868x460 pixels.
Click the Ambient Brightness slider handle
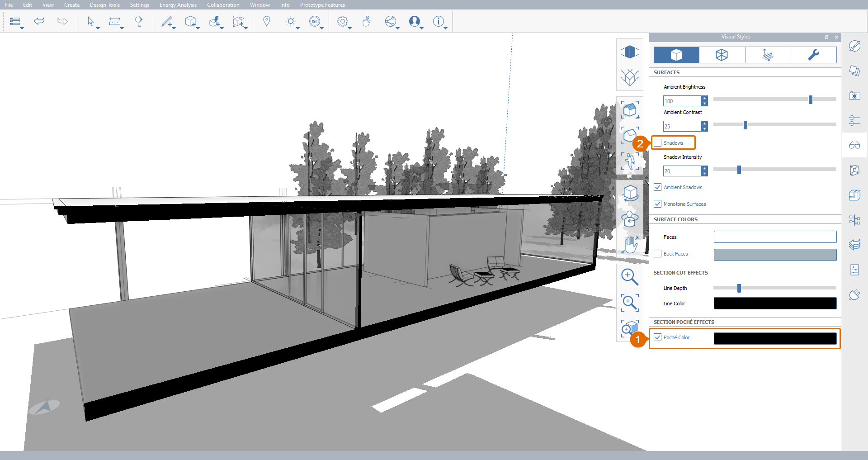point(811,100)
